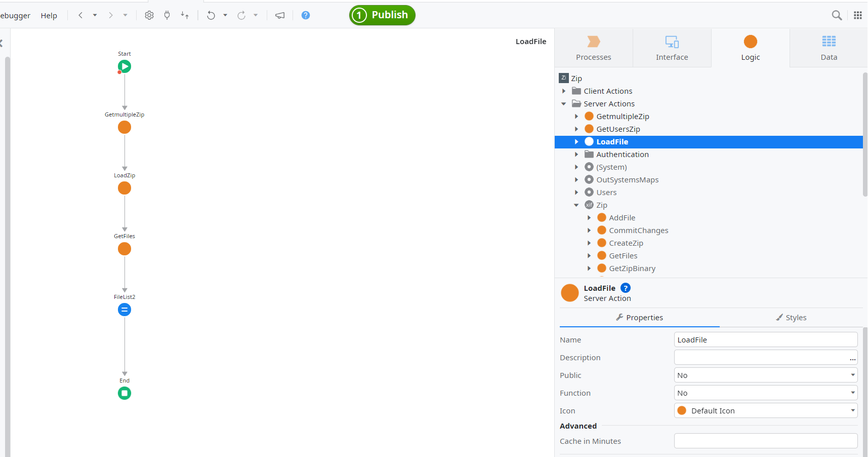The height and width of the screenshot is (457, 868).
Task: Open the forward navigation history dropdown
Action: tap(125, 15)
